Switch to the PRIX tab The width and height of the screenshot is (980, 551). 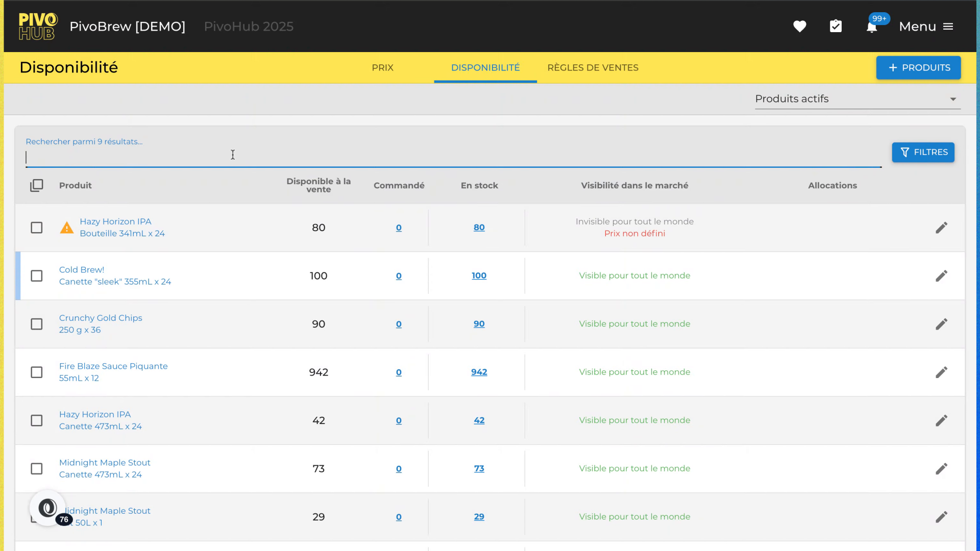pos(382,68)
